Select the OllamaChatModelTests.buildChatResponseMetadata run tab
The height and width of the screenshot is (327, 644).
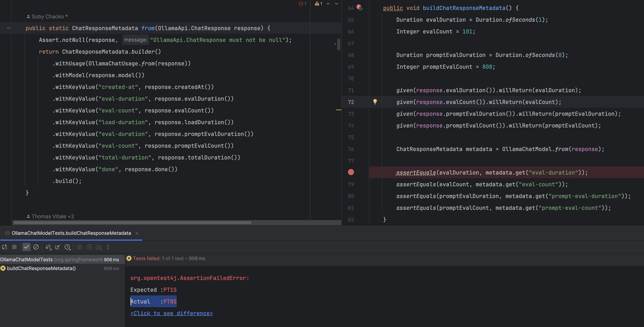[x=71, y=233]
